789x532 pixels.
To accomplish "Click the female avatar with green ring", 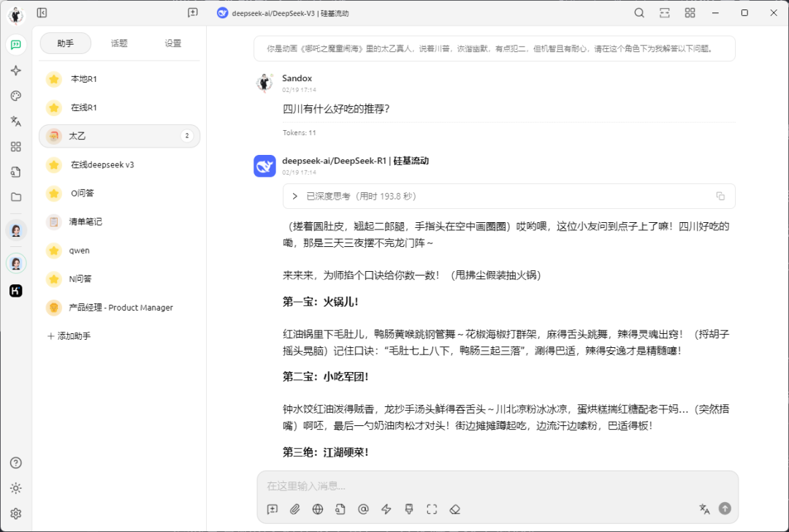I will (16, 263).
